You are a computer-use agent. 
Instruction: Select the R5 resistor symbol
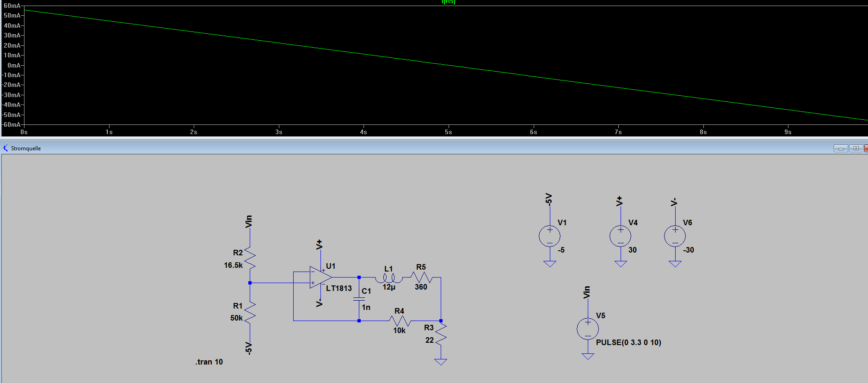pyautogui.click(x=421, y=277)
